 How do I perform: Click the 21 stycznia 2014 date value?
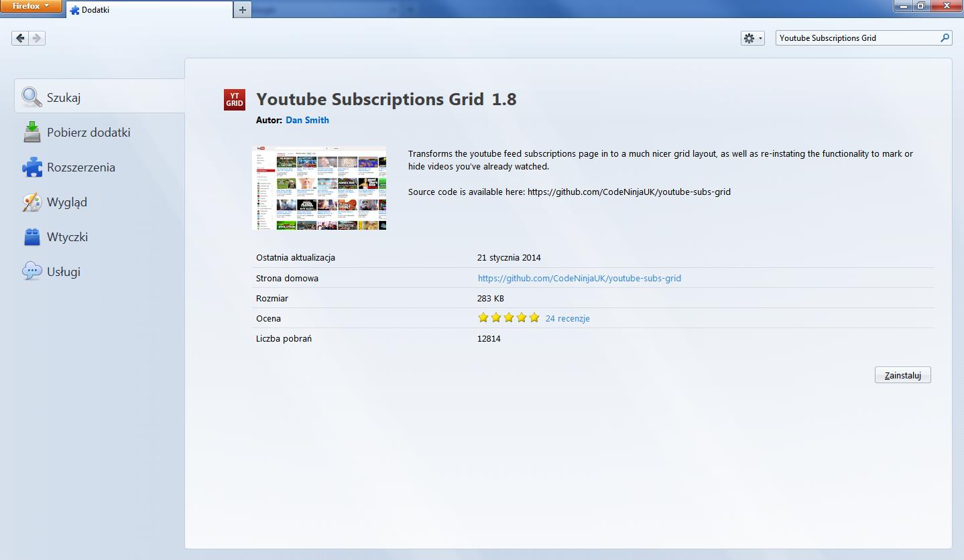click(509, 257)
